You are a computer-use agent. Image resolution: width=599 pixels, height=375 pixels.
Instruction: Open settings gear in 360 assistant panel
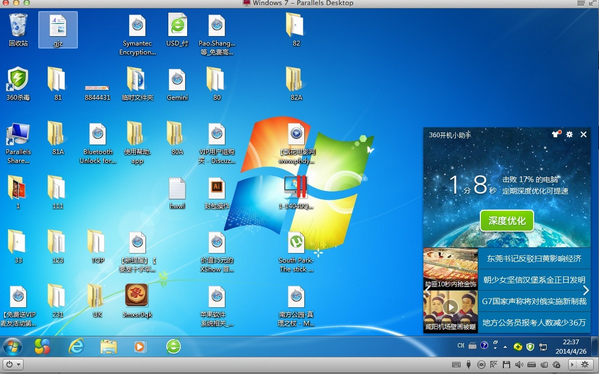569,134
